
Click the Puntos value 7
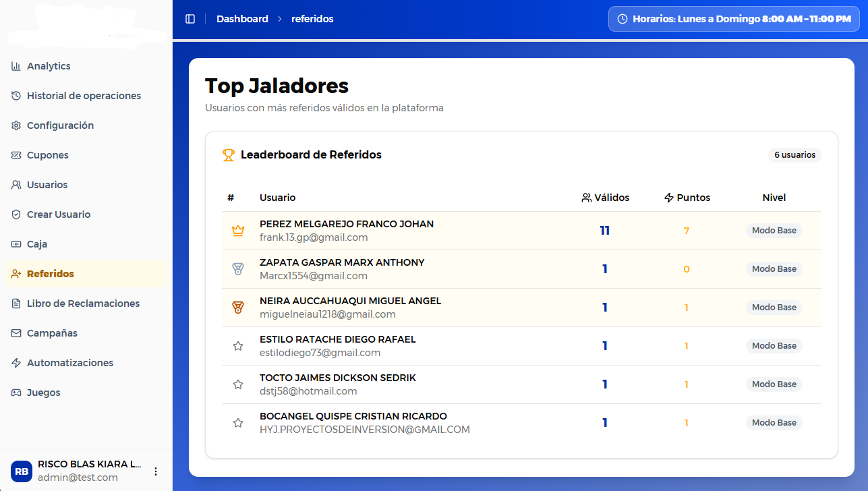687,231
